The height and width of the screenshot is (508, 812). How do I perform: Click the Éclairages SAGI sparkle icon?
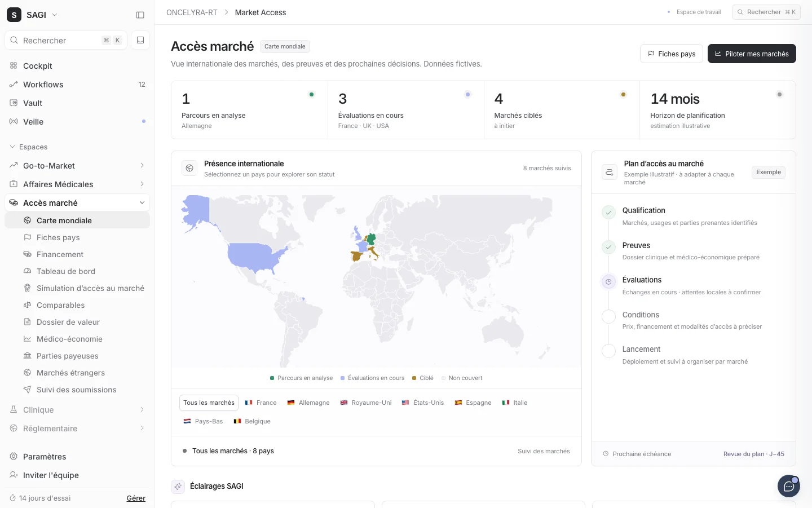coord(178,486)
